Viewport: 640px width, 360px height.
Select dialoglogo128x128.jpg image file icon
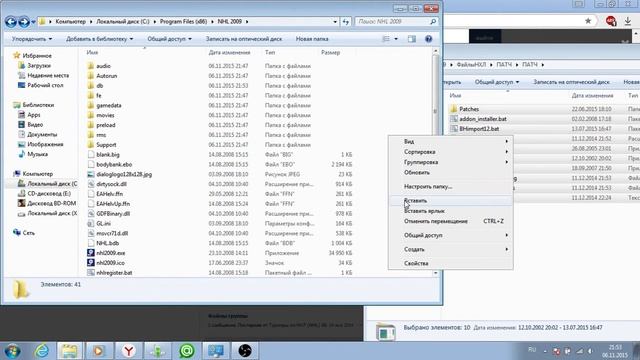(91, 174)
